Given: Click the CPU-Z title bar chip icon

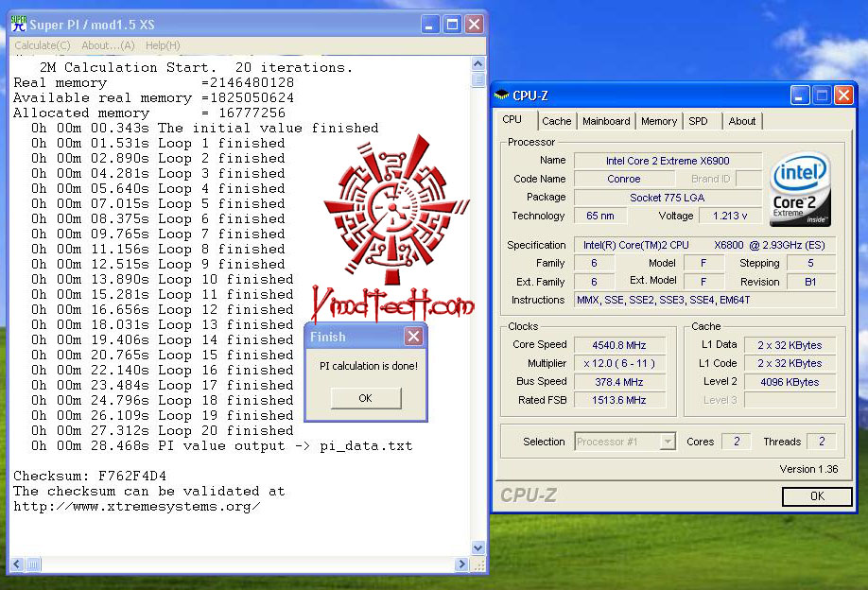Looking at the screenshot, I should coord(501,95).
